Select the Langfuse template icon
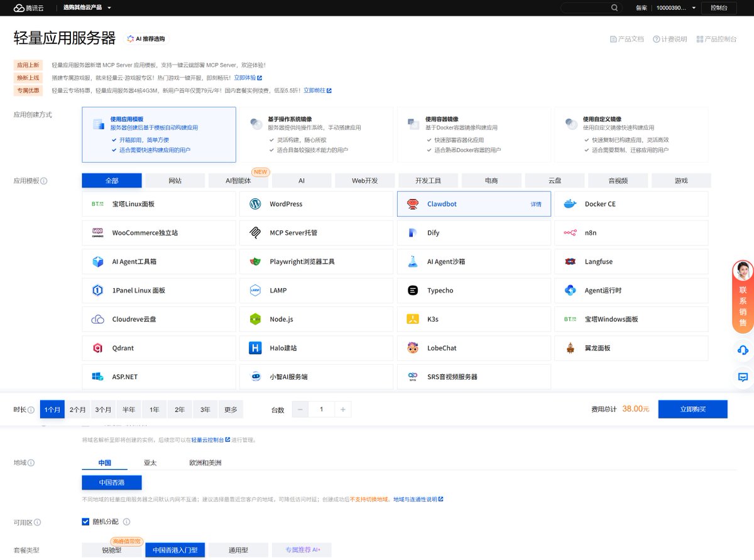Viewport: 754px width, 560px height. [x=570, y=262]
